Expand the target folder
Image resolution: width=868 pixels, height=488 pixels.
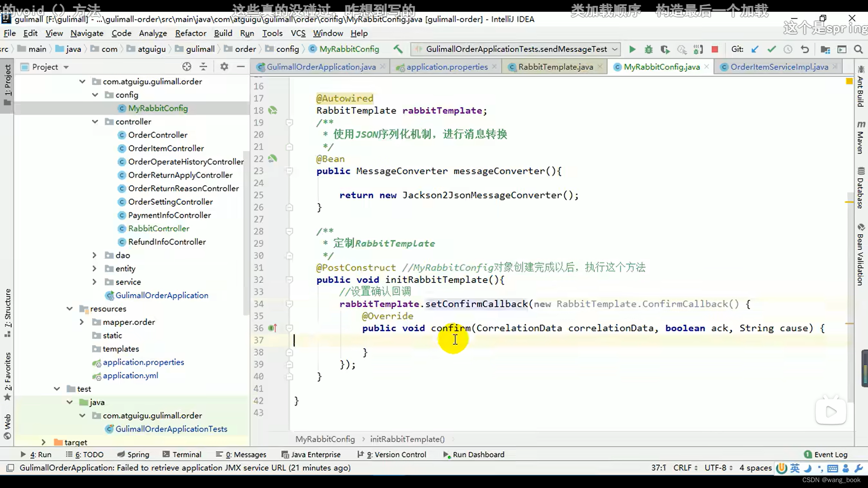(43, 442)
